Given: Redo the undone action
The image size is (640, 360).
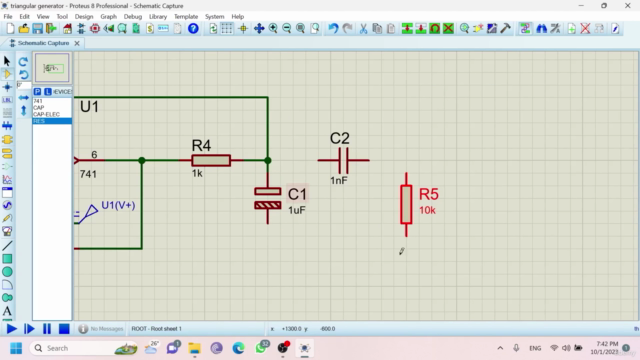Looking at the screenshot, I should pos(347,28).
